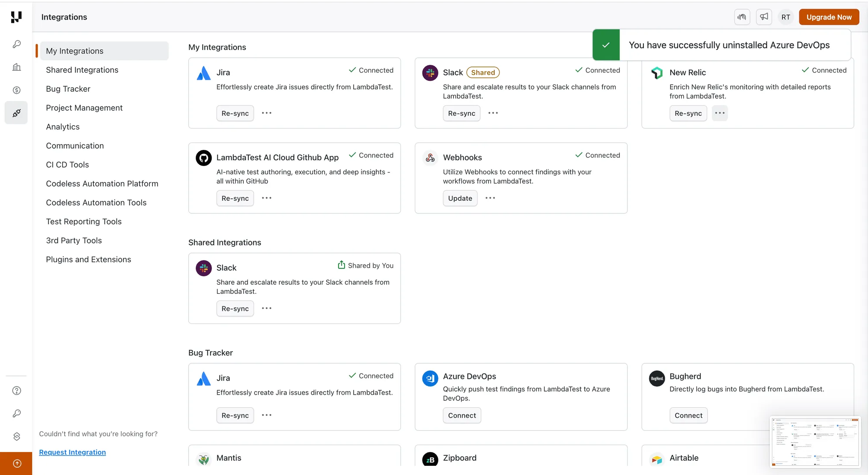The image size is (868, 475).
Task: Open the announcements megaphone icon
Action: coord(764,17)
